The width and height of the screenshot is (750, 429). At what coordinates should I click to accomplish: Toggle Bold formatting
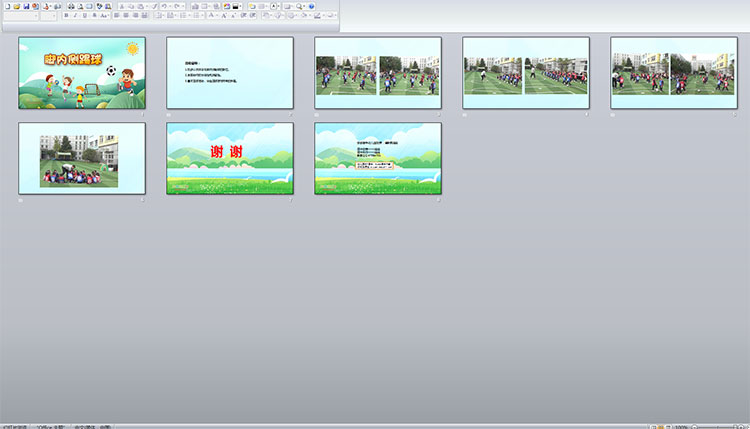pyautogui.click(x=66, y=15)
